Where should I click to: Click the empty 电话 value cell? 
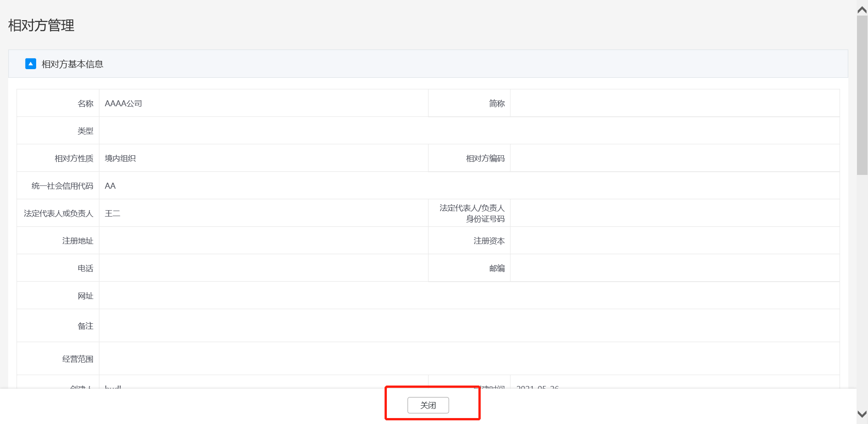point(263,268)
